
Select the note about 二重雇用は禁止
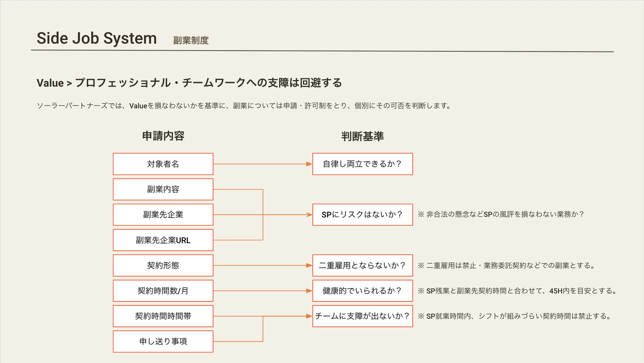506,266
